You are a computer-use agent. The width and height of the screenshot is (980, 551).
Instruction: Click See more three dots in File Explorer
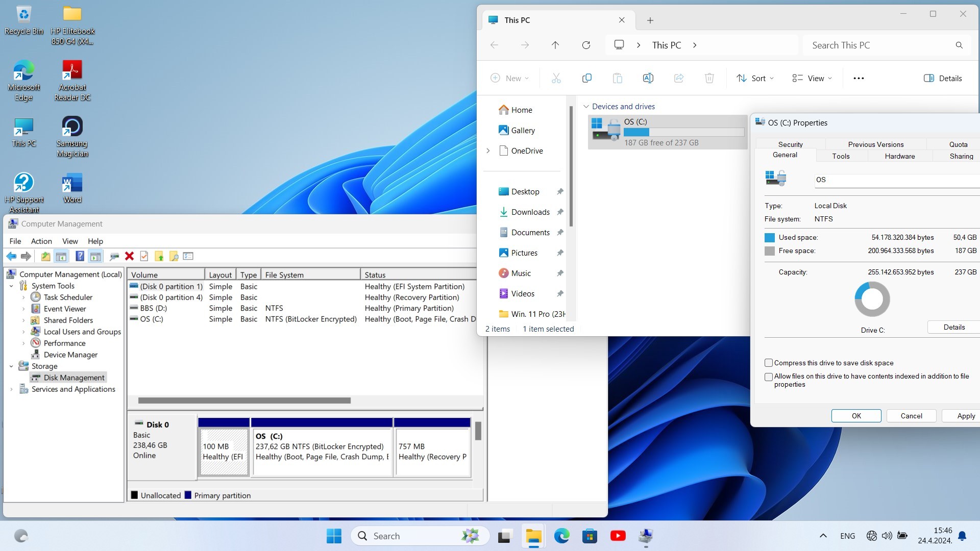(859, 78)
